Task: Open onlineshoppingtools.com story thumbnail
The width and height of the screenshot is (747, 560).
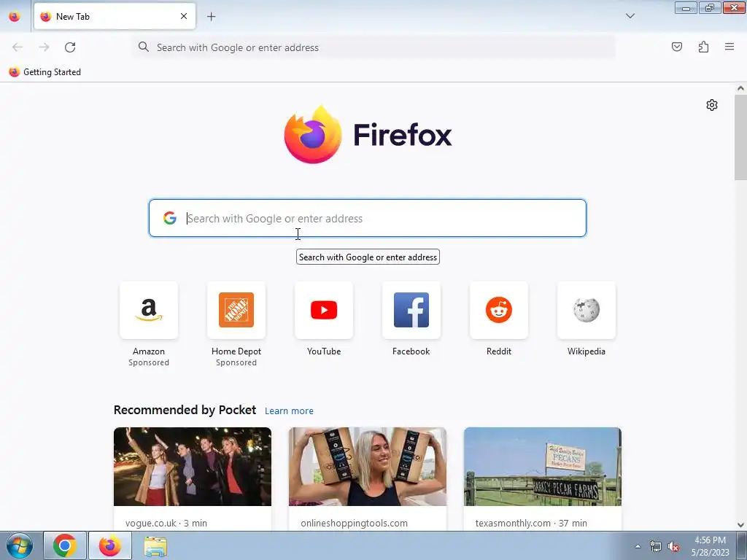Action: 368,467
